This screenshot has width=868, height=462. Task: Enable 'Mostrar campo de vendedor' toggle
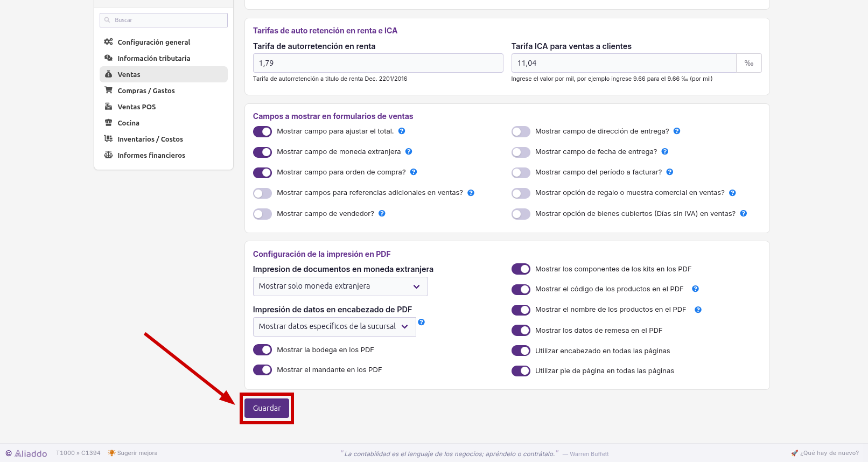tap(263, 214)
